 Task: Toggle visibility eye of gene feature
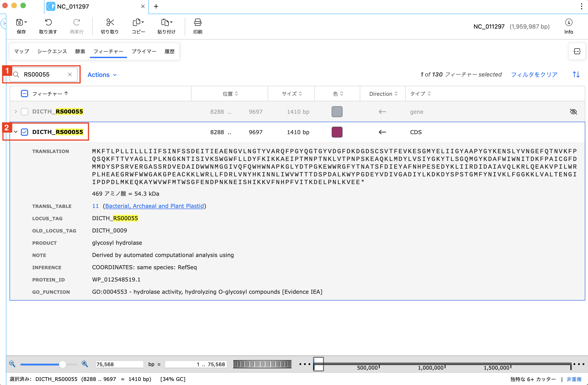point(573,112)
